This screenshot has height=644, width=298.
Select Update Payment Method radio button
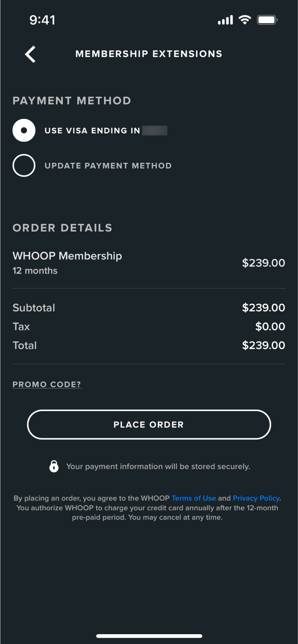[x=24, y=166]
